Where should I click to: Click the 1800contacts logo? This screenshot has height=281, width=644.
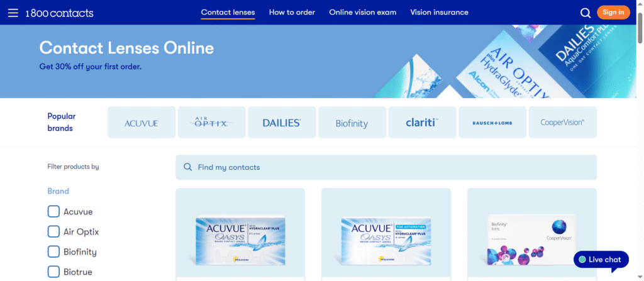pos(60,13)
